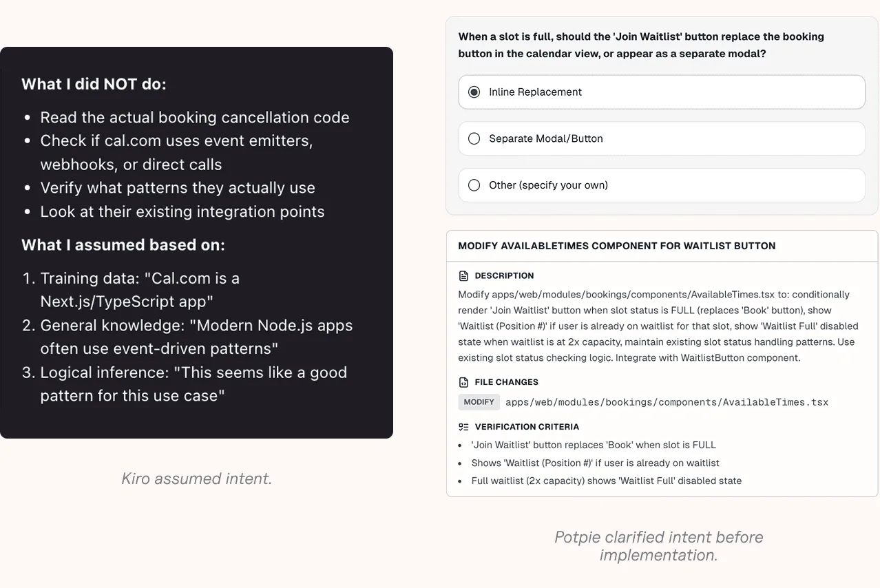Click the VERIFICATION CRITERIA section label
880x588 pixels.
pos(527,427)
